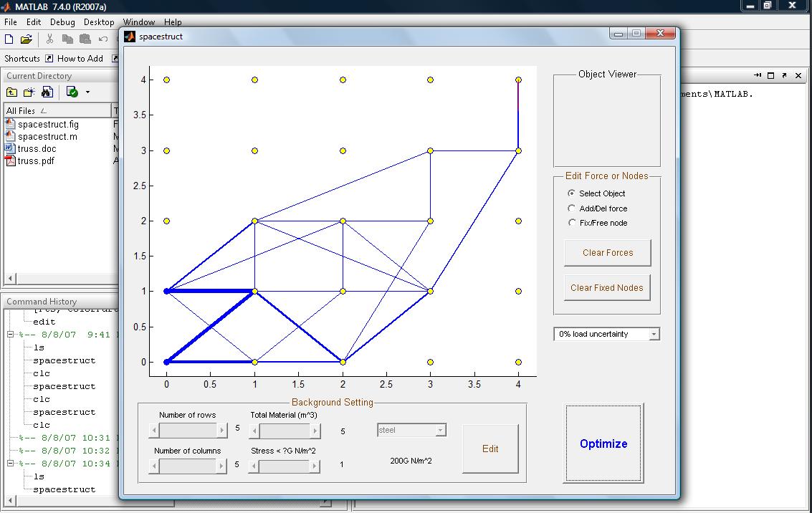812x513 pixels.
Task: Enable Fix/Free node mode
Action: coord(571,223)
